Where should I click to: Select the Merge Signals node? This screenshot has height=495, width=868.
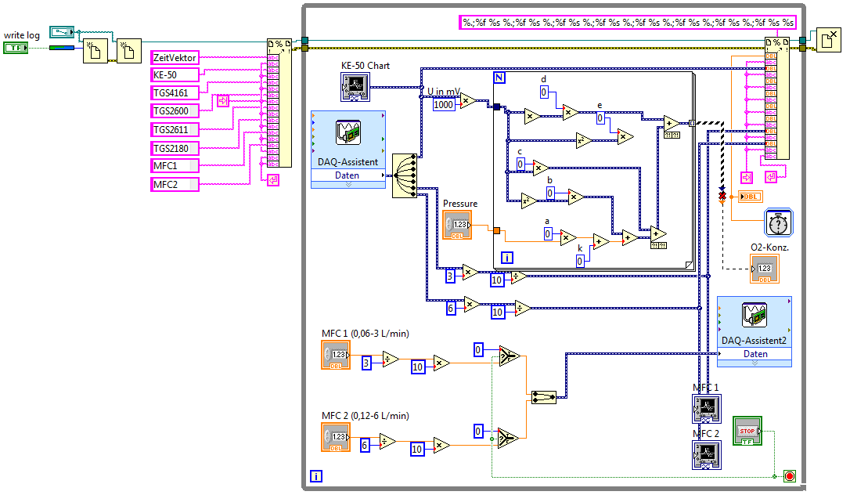click(x=544, y=397)
